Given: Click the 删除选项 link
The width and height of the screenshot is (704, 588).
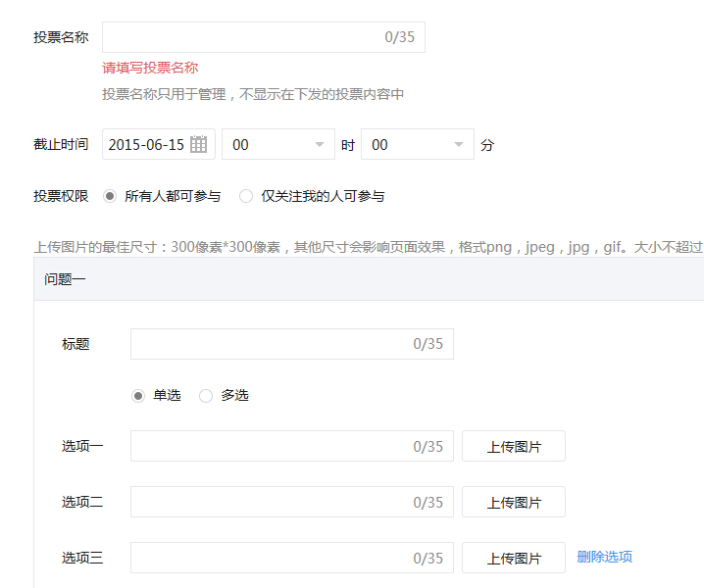Looking at the screenshot, I should click(604, 557).
